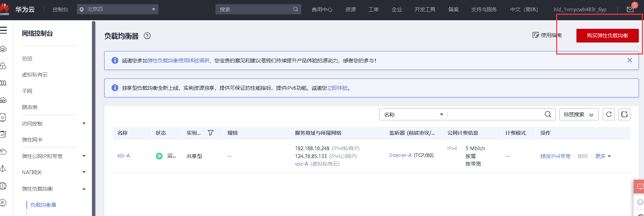The width and height of the screenshot is (644, 216).
Task: Click the export list icon button
Action: (624, 115)
